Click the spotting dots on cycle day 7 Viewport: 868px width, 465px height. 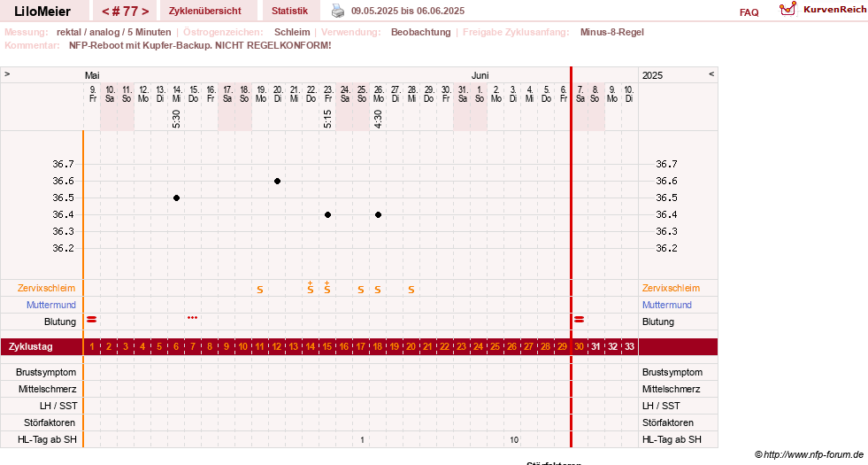point(192,318)
